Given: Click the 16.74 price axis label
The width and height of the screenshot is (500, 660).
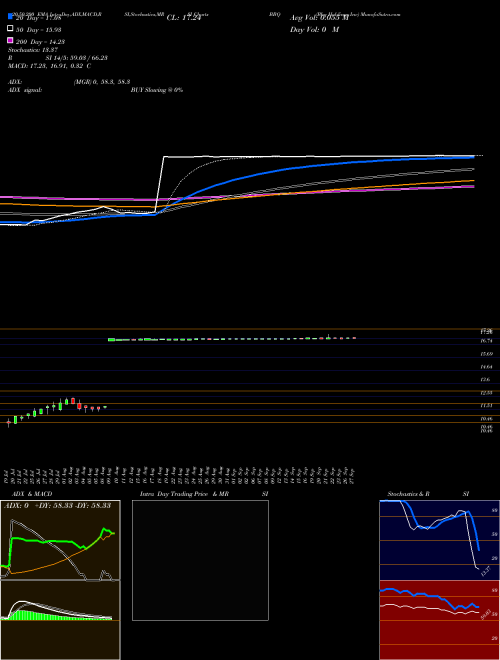Looking at the screenshot, I should click(487, 340).
